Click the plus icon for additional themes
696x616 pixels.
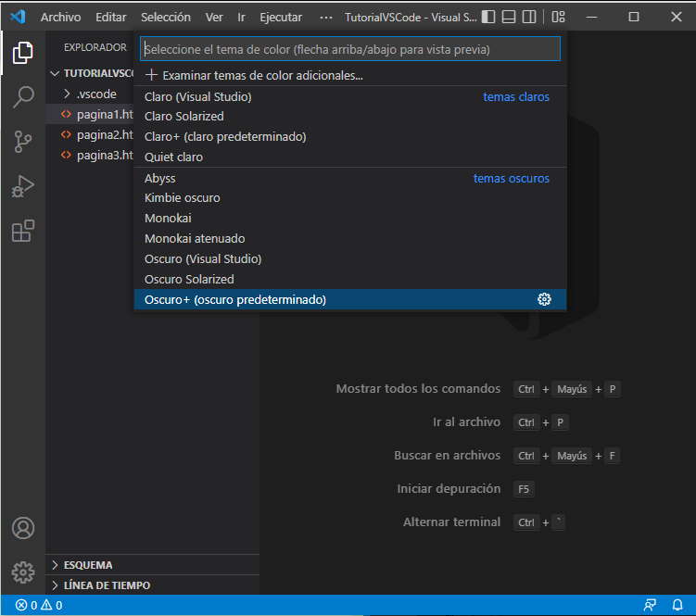pos(151,75)
